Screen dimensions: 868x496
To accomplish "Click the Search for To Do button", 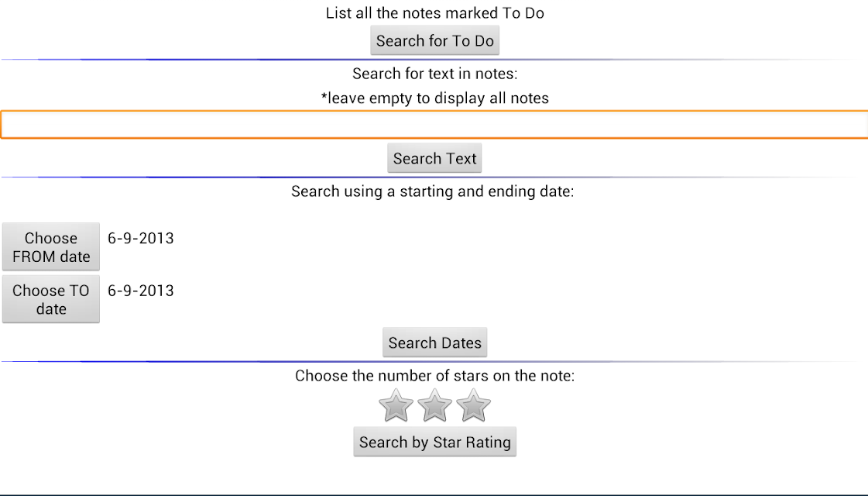I will 434,40.
